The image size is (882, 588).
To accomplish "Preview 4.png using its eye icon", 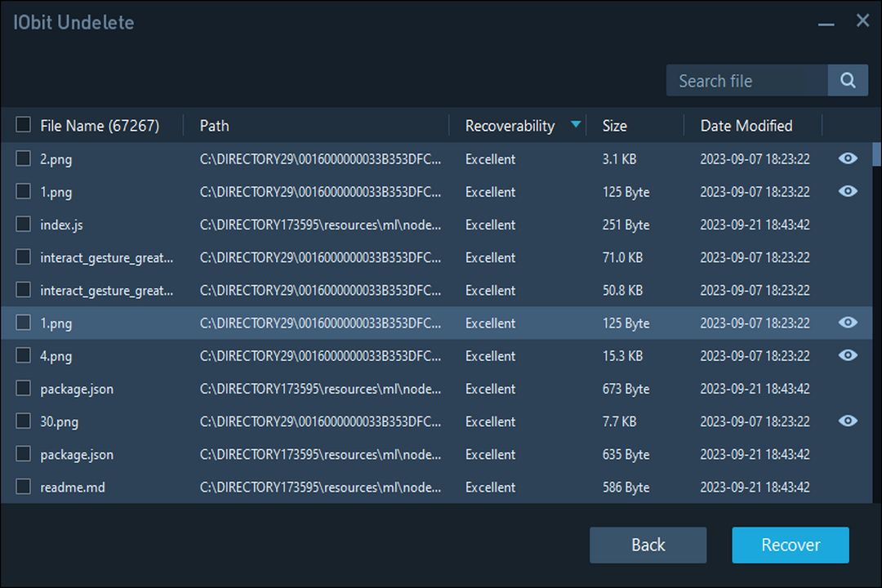I will (848, 356).
